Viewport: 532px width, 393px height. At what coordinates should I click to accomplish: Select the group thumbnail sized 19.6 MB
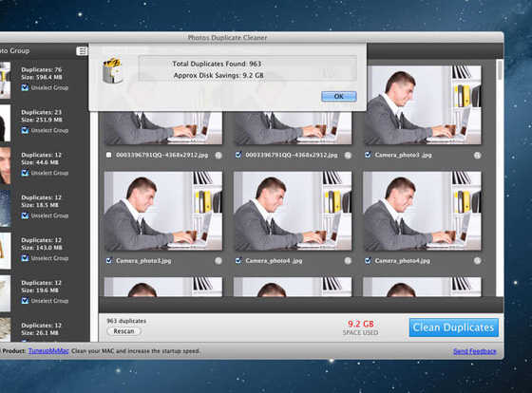pyautogui.click(x=5, y=293)
